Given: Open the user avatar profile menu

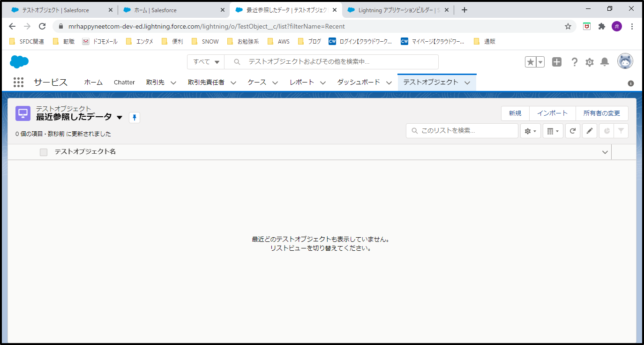Looking at the screenshot, I should (x=625, y=61).
